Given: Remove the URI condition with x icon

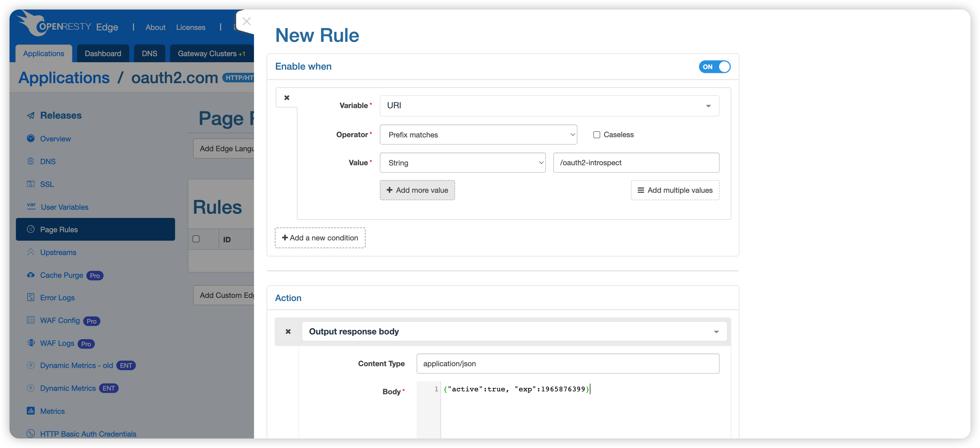Looking at the screenshot, I should coord(287,98).
